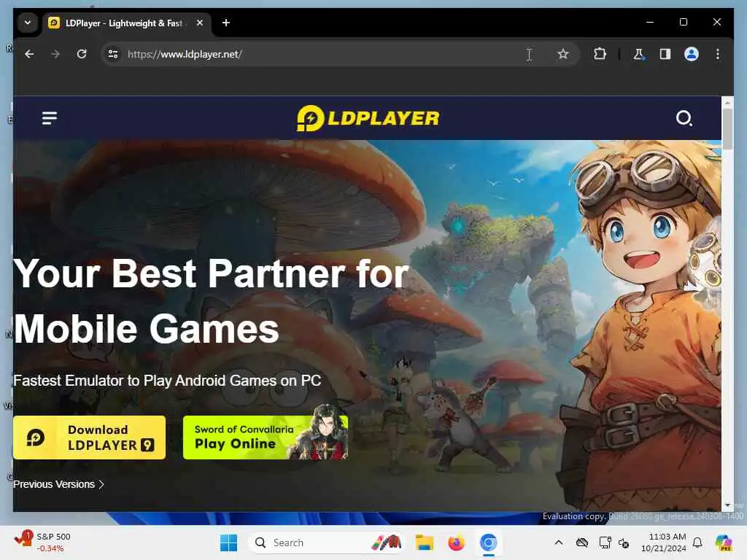The width and height of the screenshot is (747, 560).
Task: Open the Copilot preview icon
Action: (x=723, y=542)
